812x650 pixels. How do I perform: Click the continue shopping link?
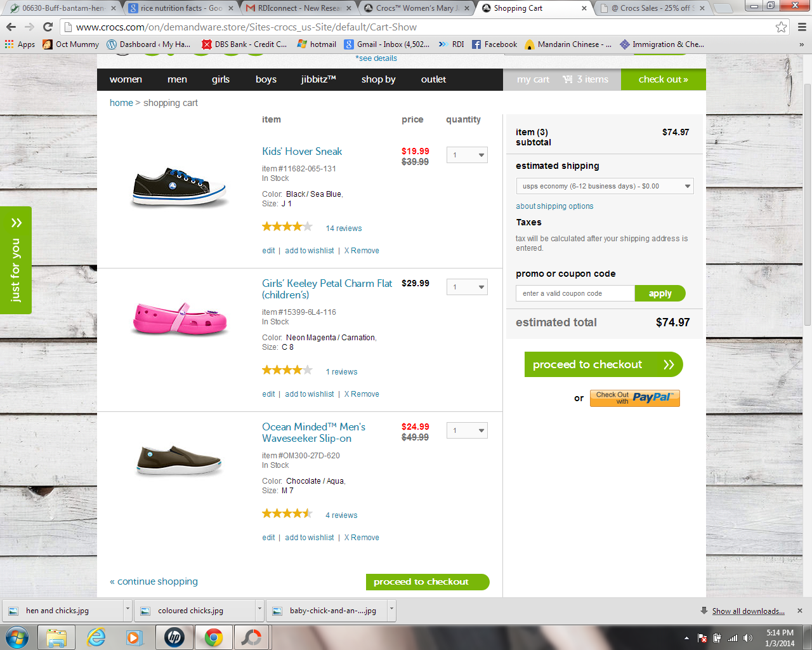click(154, 581)
